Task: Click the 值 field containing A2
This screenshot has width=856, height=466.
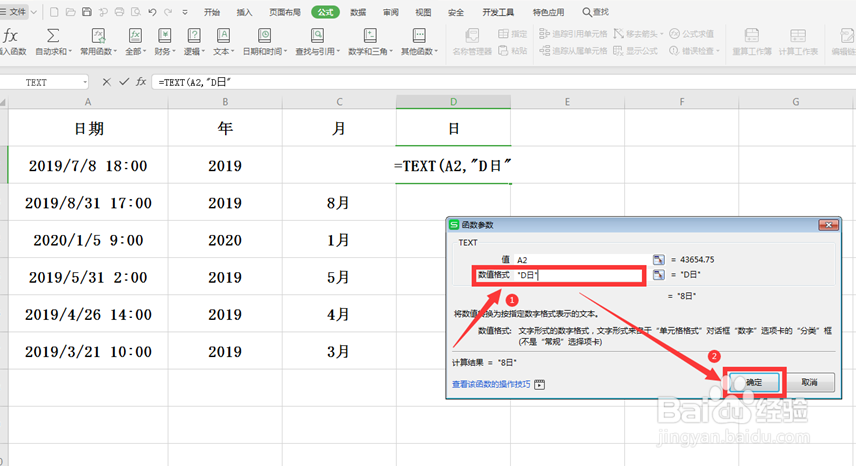Action: tap(580, 260)
